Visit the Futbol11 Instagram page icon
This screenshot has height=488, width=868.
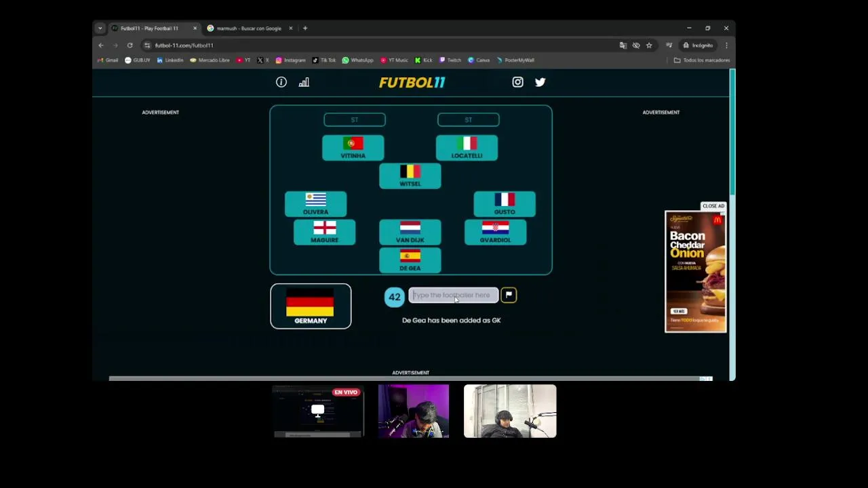click(x=517, y=82)
